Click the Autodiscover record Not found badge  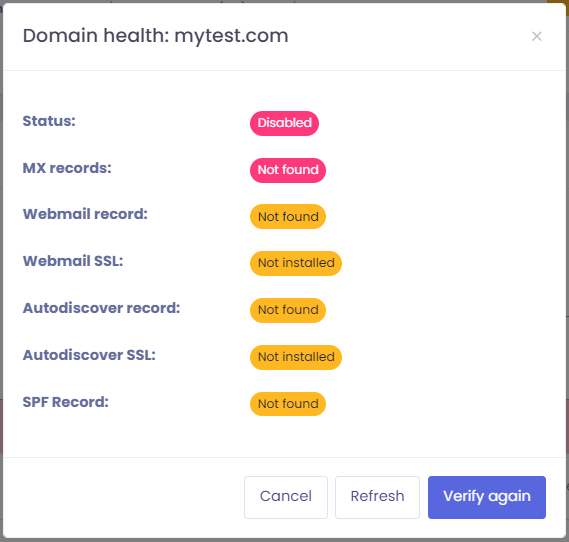tap(288, 310)
